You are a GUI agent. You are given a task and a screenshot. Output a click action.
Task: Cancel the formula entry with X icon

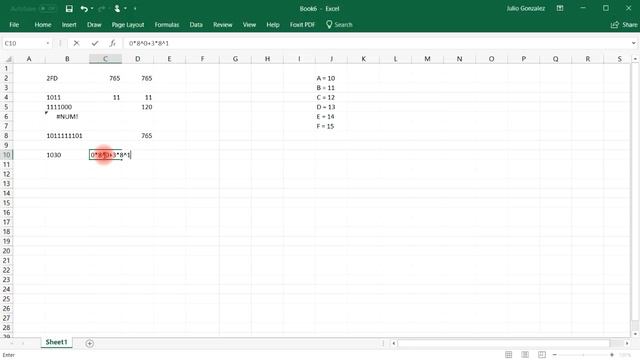point(76,43)
